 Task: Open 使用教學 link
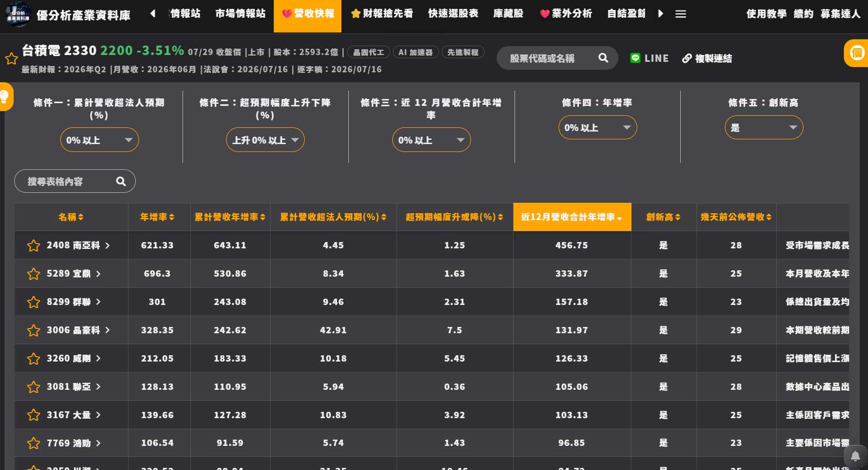(x=766, y=14)
